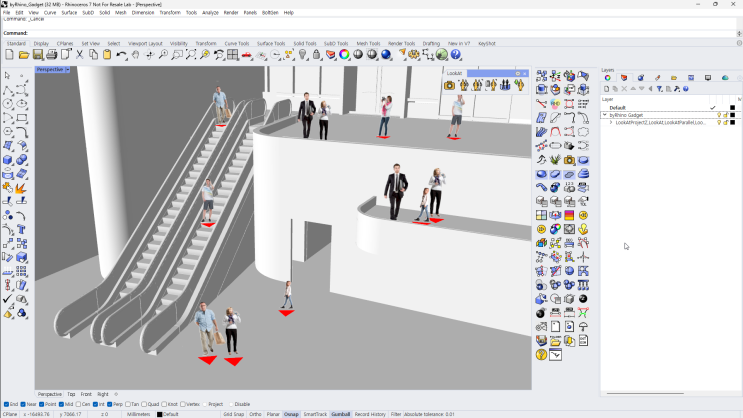Expand the LookAtProject2 sublayer
Image resolution: width=743 pixels, height=418 pixels.
611,122
